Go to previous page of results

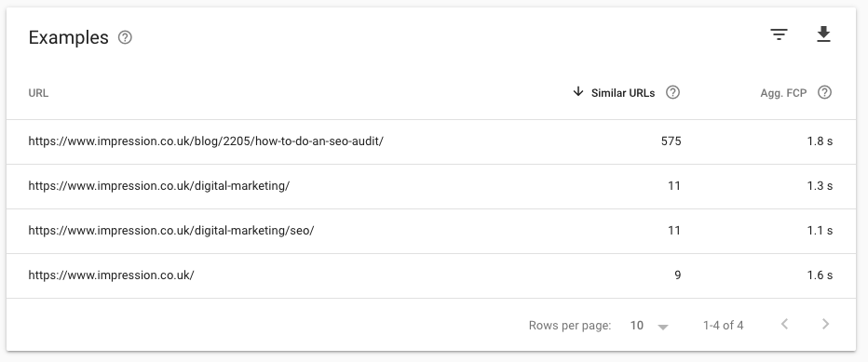784,325
